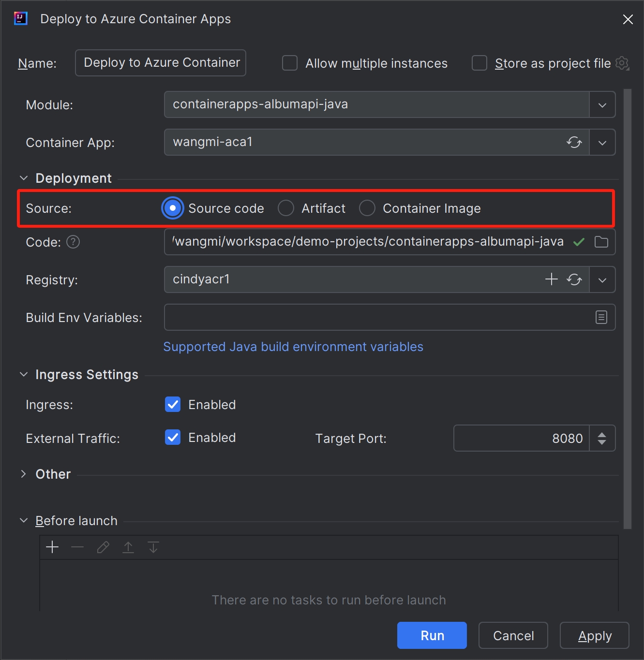Enable Allow multiple instances checkbox
The image size is (644, 660).
pos(290,63)
